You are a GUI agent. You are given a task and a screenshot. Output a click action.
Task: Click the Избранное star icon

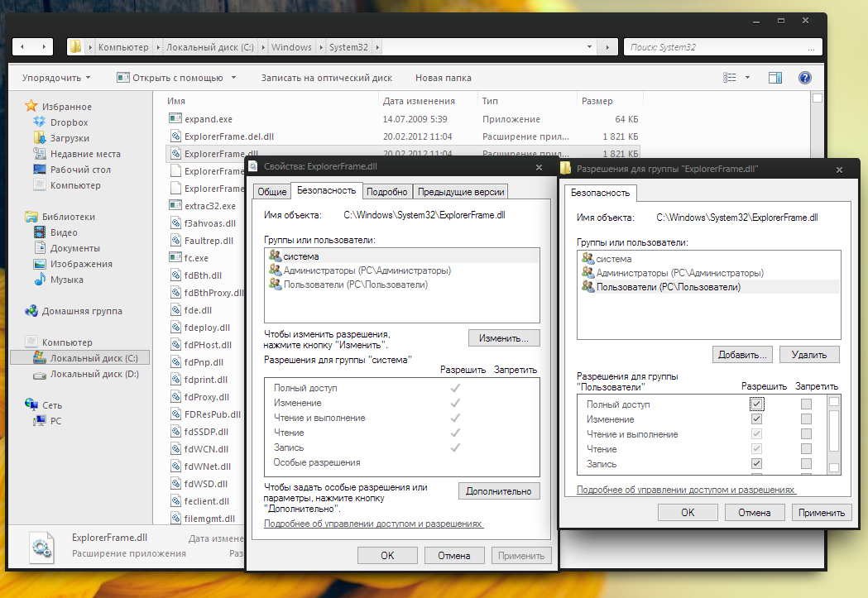[x=31, y=106]
